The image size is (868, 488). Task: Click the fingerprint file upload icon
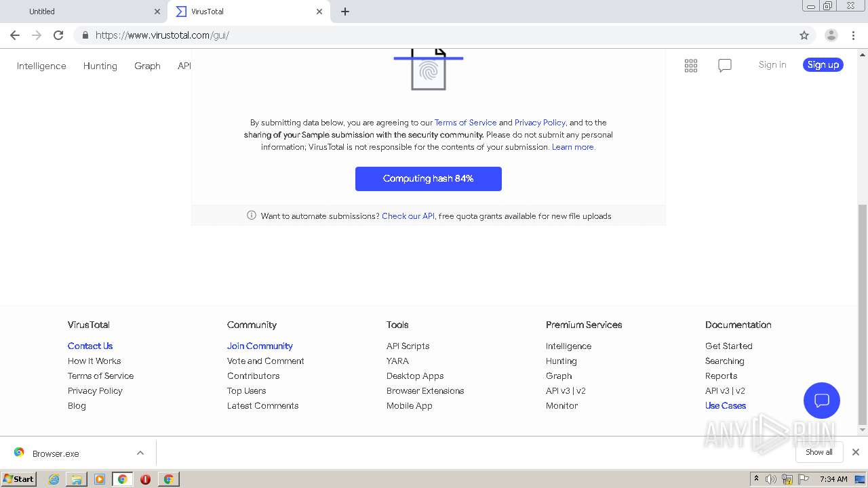[429, 68]
